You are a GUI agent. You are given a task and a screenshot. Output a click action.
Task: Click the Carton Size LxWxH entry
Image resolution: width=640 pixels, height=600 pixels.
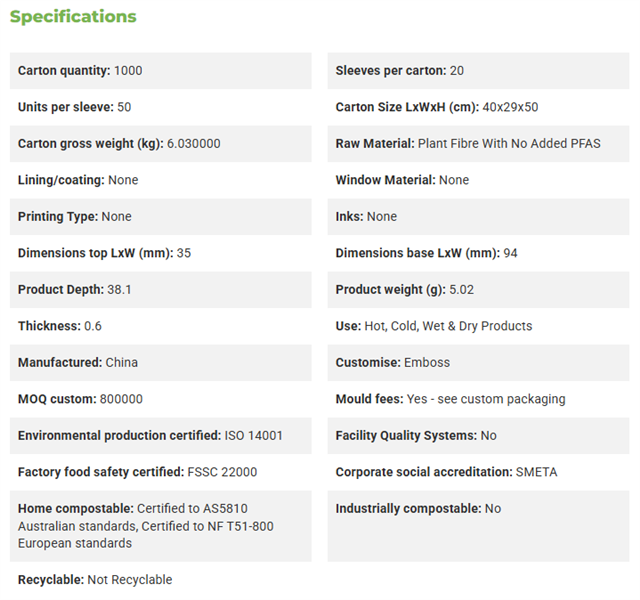point(437,107)
